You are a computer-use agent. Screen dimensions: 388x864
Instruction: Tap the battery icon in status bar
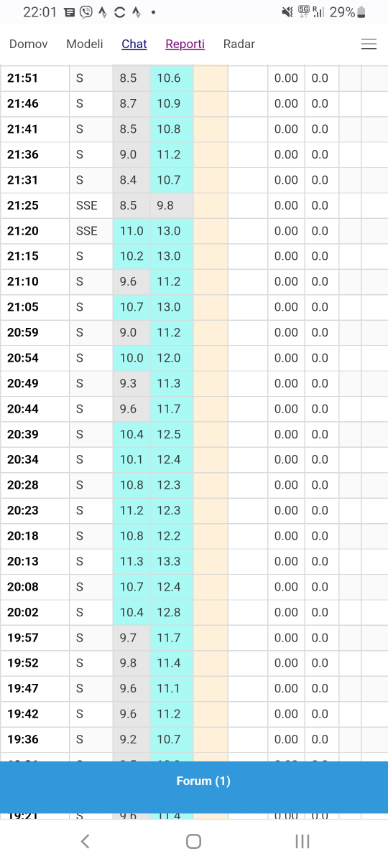pos(362,12)
